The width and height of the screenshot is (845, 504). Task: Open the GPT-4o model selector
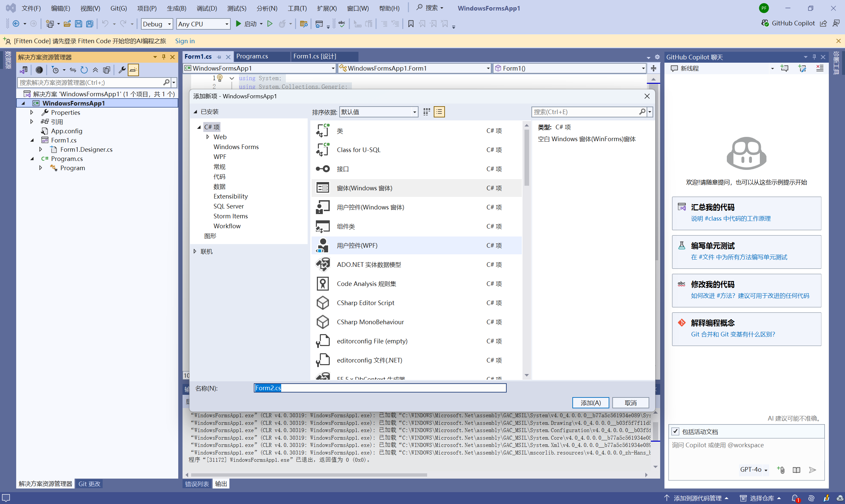coord(754,470)
